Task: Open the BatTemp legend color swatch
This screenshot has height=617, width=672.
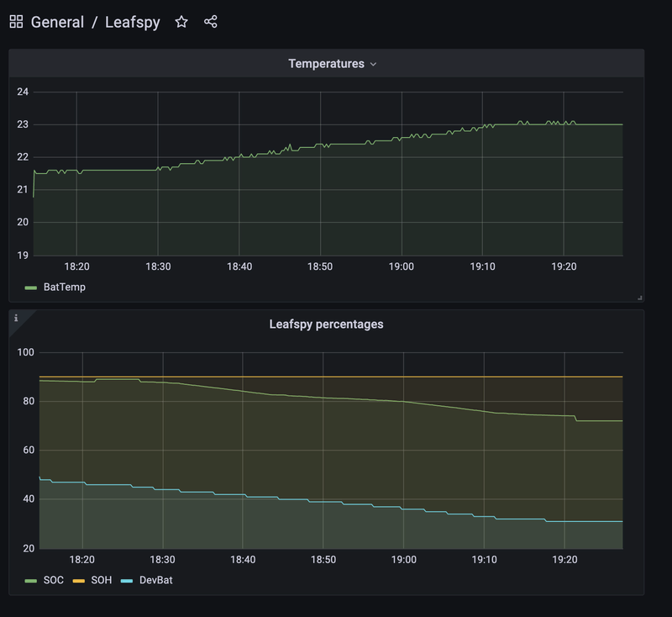Action: click(31, 287)
